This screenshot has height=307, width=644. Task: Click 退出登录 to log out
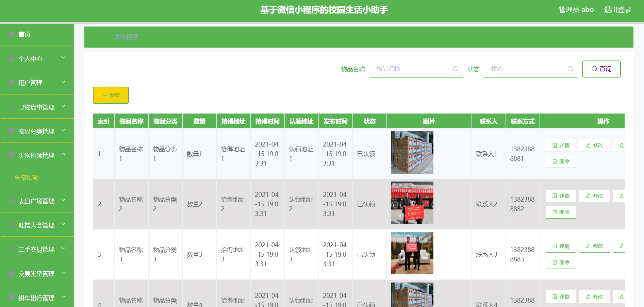(x=617, y=10)
